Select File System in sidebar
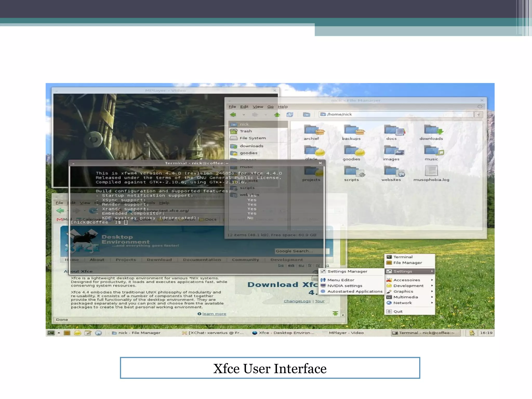Image resolution: width=532 pixels, height=399 pixels. pos(258,138)
